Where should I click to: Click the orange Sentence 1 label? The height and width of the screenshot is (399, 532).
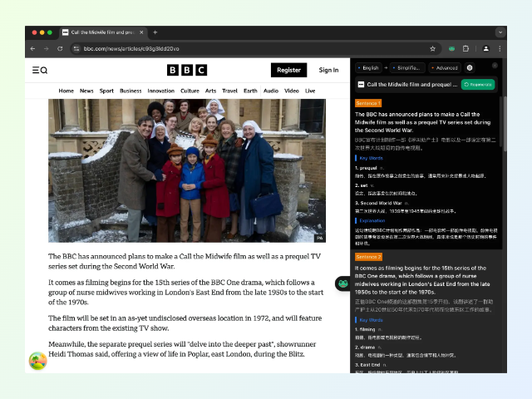click(368, 103)
